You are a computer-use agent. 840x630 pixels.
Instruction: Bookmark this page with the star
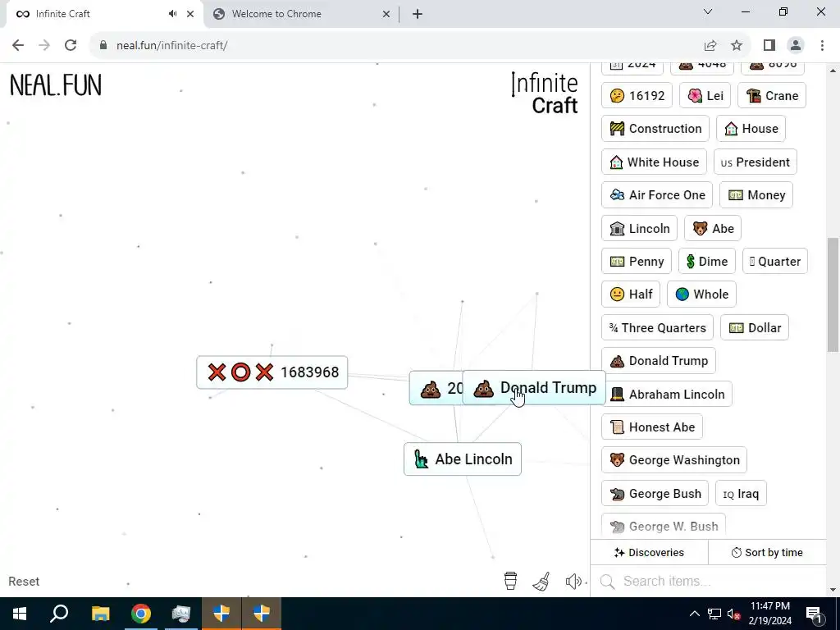(x=737, y=46)
